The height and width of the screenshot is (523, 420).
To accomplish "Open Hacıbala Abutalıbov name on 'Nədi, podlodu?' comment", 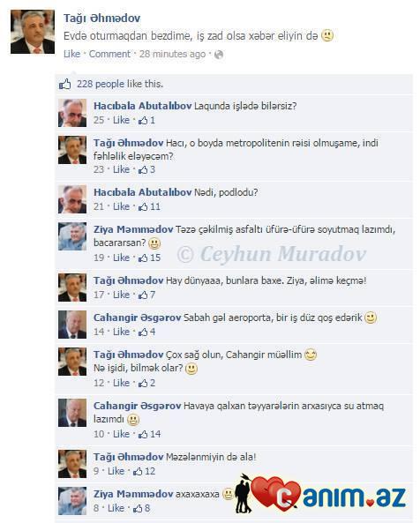I will (x=142, y=192).
